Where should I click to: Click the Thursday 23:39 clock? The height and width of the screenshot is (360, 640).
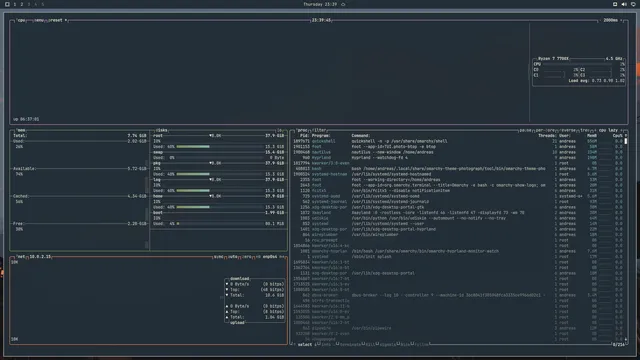(320, 4)
